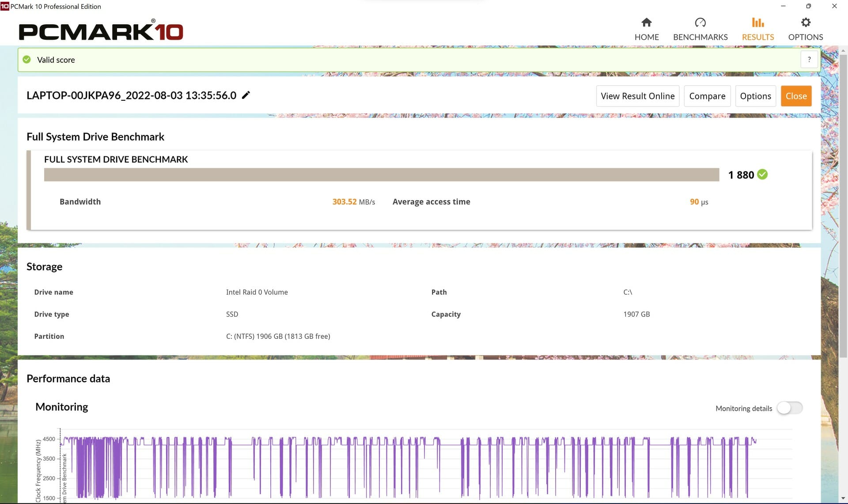The width and height of the screenshot is (848, 504).
Task: Click the PCMark 10 logo
Action: (101, 30)
